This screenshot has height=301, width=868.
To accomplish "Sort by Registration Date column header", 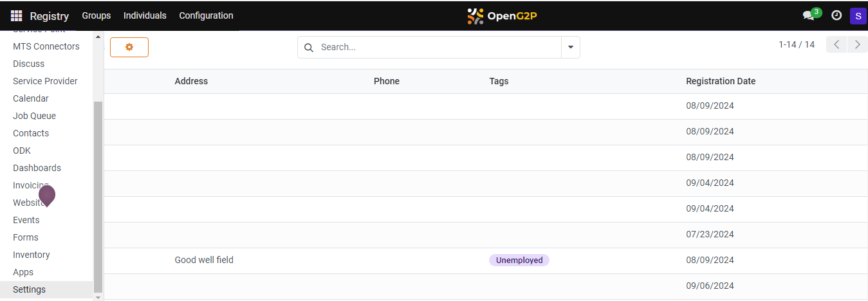I will 721,81.
